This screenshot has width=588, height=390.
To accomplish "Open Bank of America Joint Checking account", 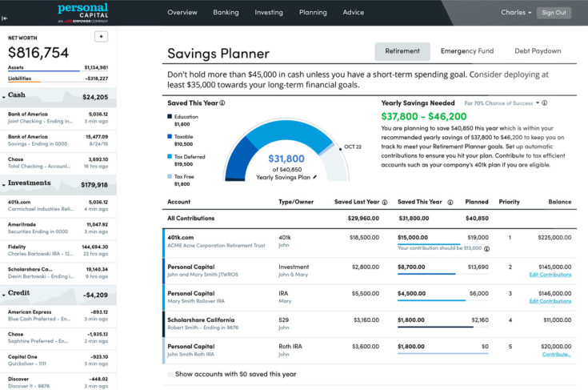I will click(x=58, y=118).
